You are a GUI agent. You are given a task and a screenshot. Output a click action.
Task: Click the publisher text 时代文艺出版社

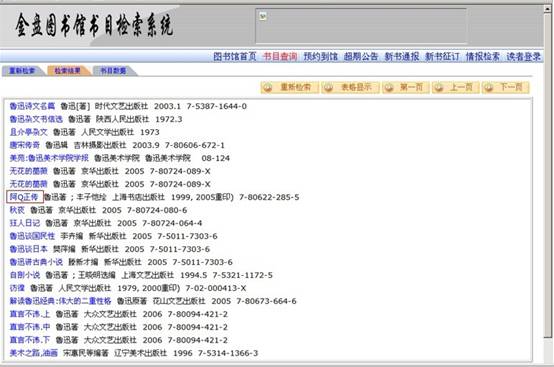tap(122, 106)
